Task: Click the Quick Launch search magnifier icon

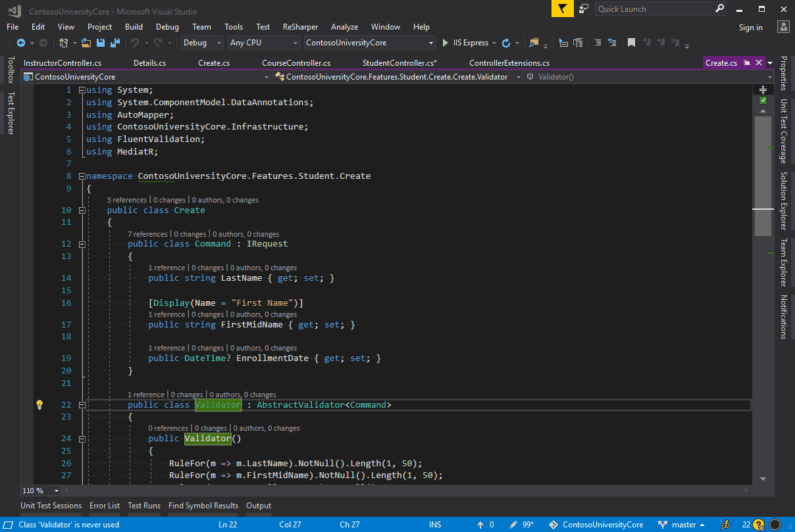Action: click(x=719, y=9)
